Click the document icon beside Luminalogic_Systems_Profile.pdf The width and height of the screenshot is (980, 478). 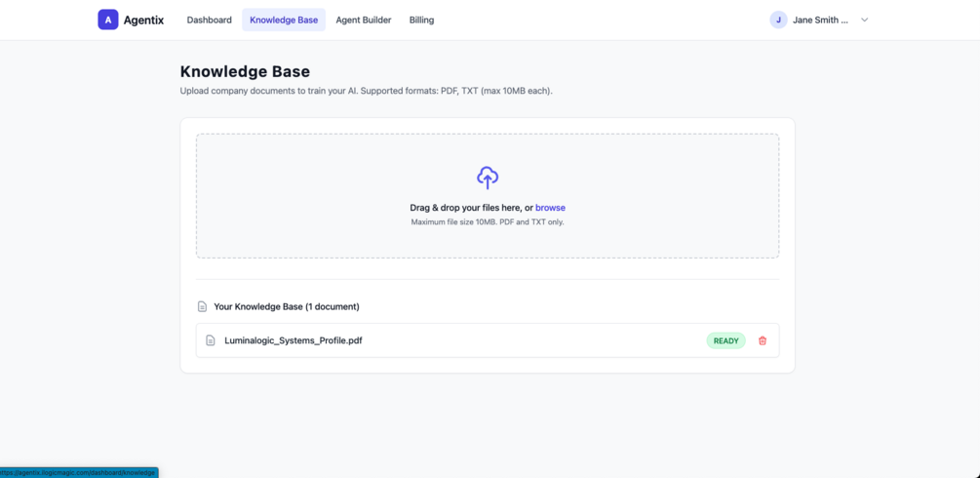pyautogui.click(x=211, y=341)
